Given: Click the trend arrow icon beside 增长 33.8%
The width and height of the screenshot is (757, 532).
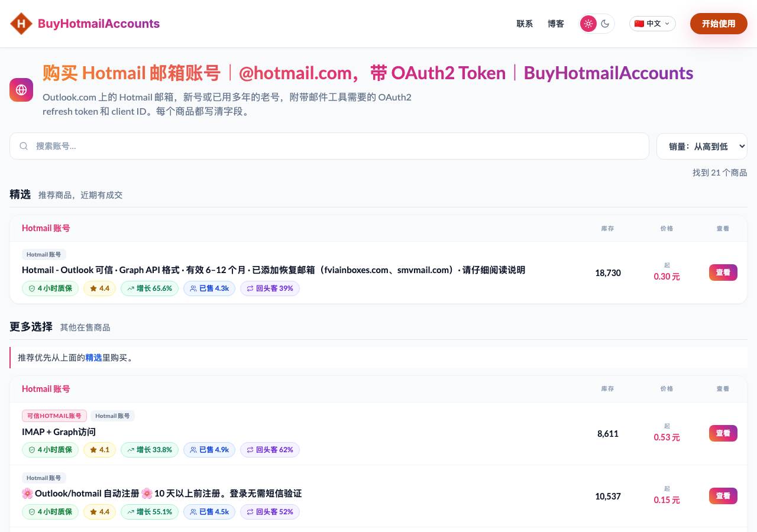Looking at the screenshot, I should point(131,450).
